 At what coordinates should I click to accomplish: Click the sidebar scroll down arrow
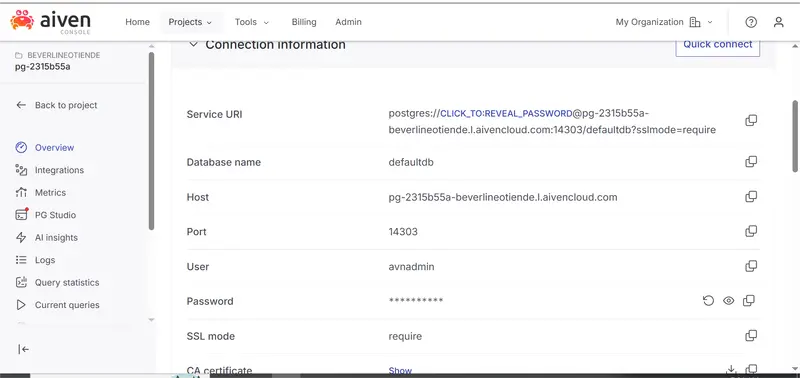coord(151,320)
